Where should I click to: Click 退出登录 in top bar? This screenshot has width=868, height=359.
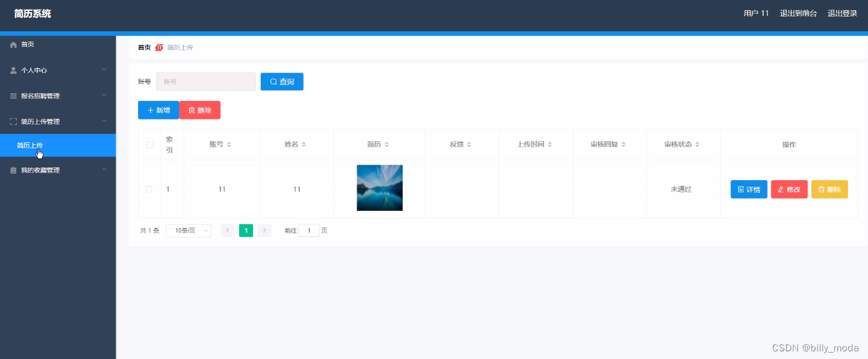click(842, 13)
